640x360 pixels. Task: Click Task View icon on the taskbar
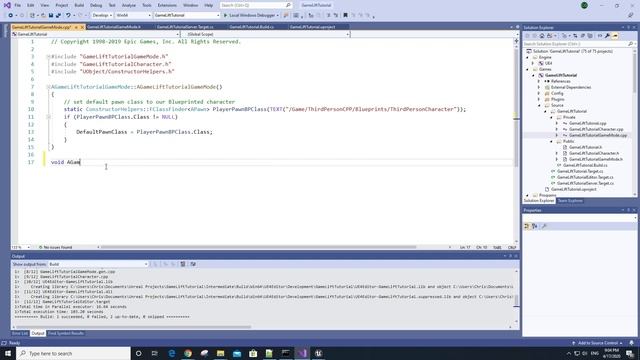(x=155, y=353)
